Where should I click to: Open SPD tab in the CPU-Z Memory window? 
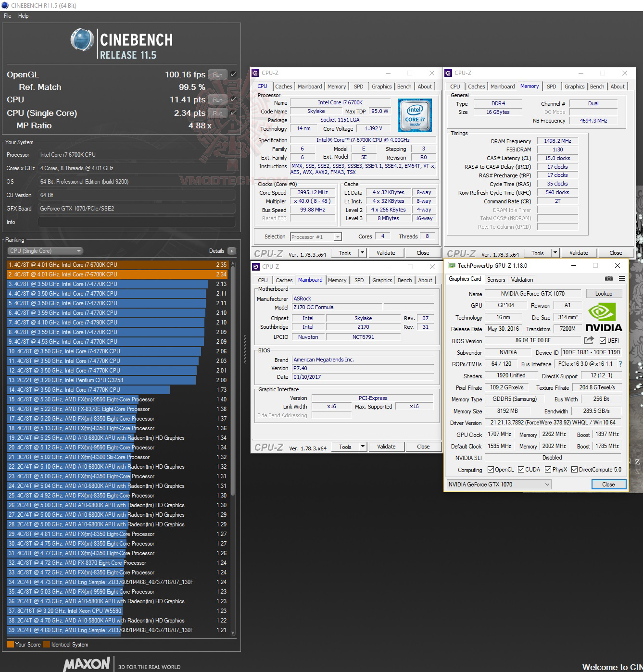(552, 87)
